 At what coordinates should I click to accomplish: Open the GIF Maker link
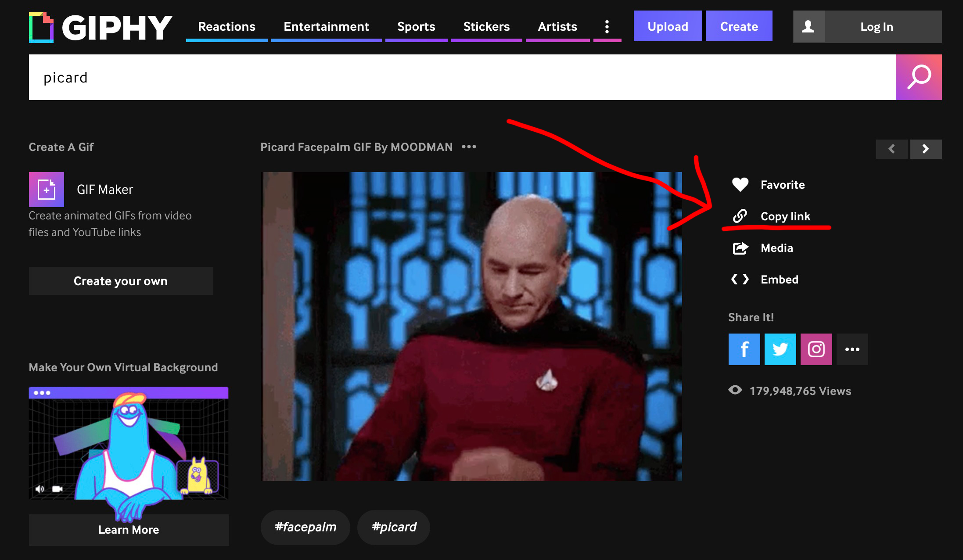pos(105,190)
